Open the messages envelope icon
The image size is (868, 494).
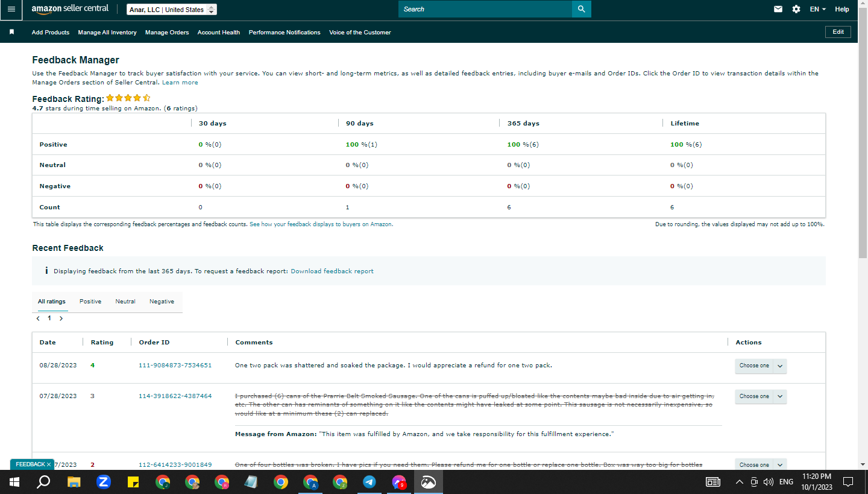tap(778, 9)
